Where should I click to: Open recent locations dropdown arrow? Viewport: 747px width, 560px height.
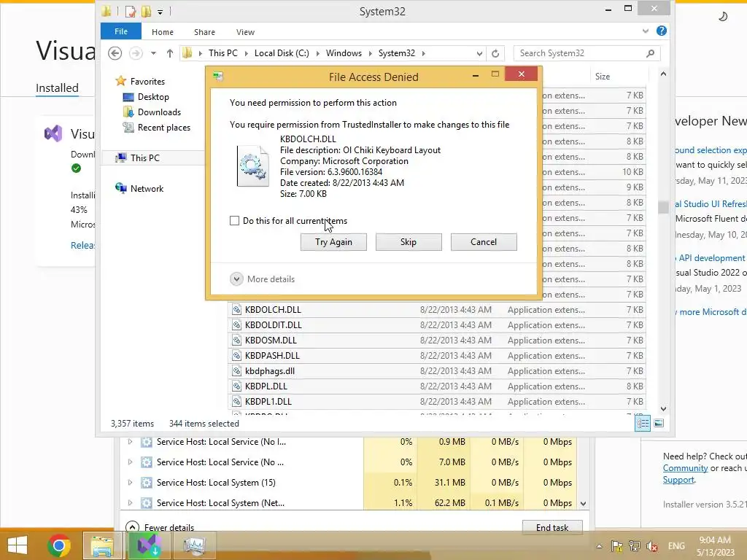click(x=153, y=53)
